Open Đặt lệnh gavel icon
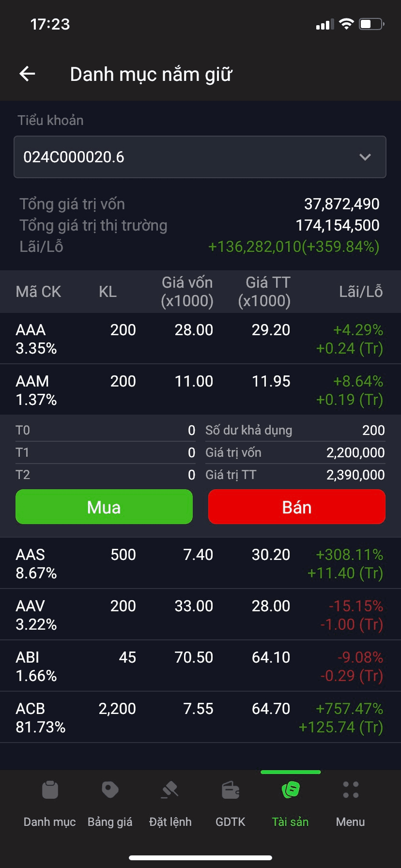 (170, 790)
